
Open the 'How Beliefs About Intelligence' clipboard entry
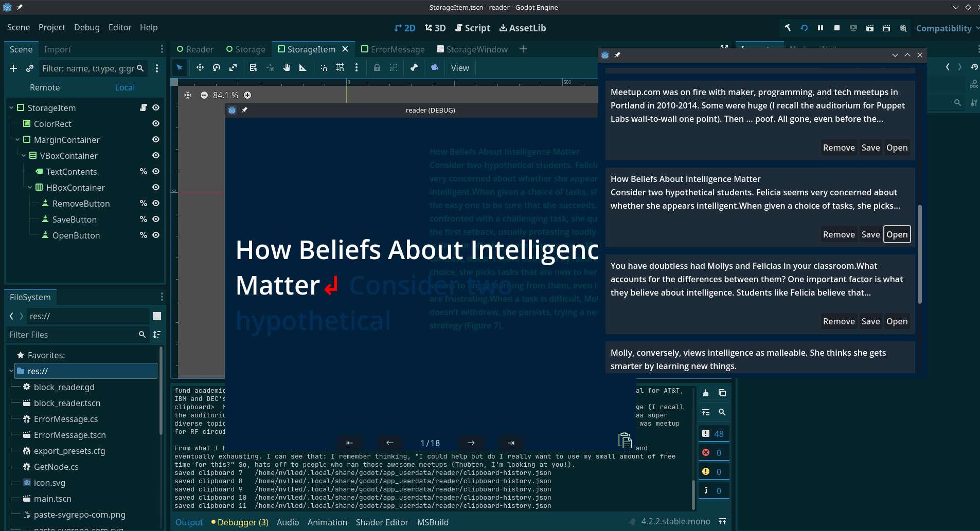[x=897, y=234]
